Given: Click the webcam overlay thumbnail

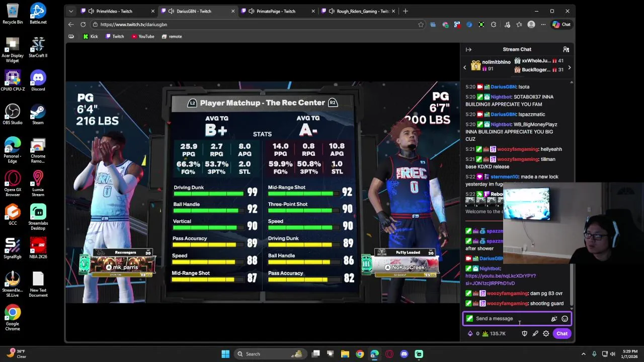Looking at the screenshot, I should click(x=573, y=223).
